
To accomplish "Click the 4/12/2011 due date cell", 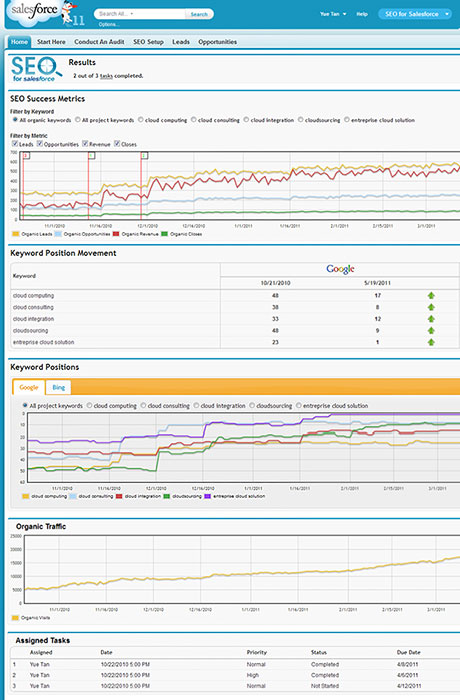I will tap(408, 686).
